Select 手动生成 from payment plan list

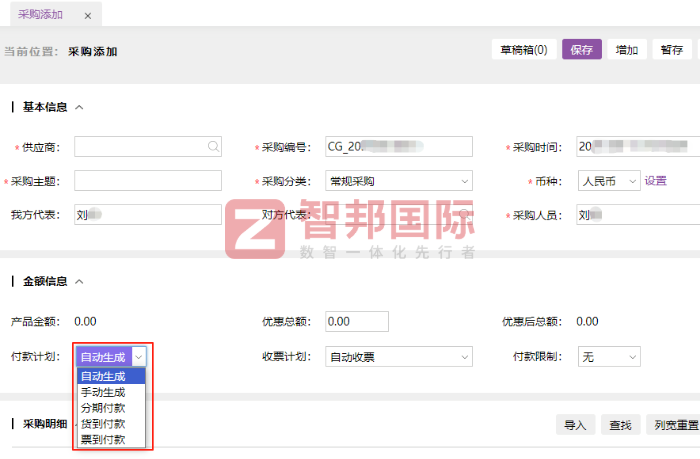[103, 392]
